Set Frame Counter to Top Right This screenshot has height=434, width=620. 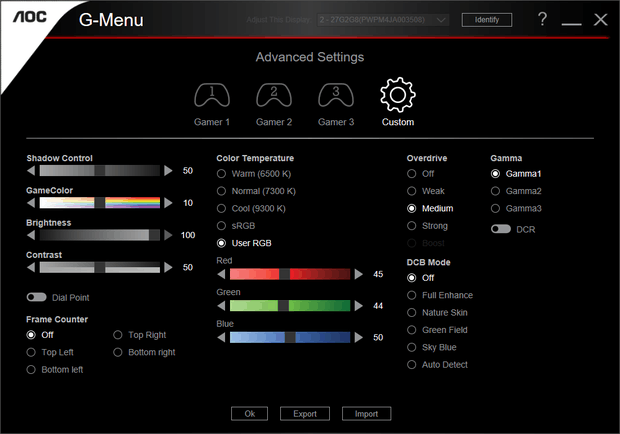click(140, 335)
